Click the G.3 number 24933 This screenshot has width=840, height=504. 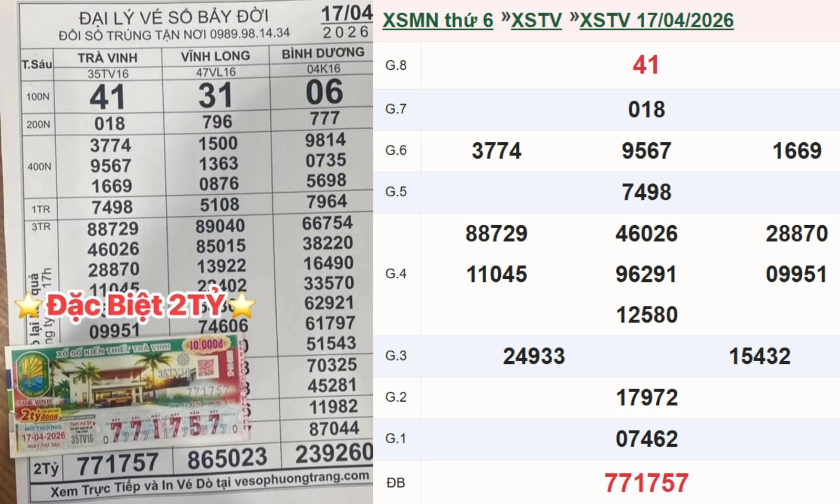click(534, 356)
